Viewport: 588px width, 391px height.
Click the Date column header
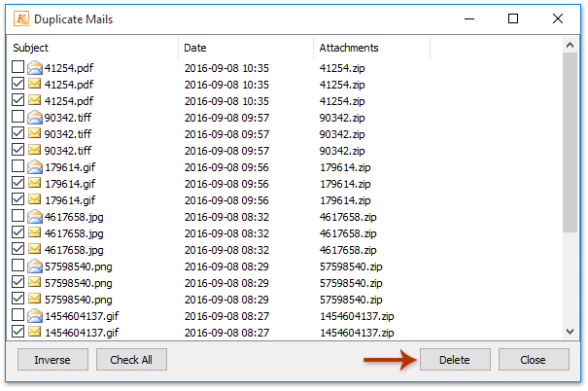(246, 48)
